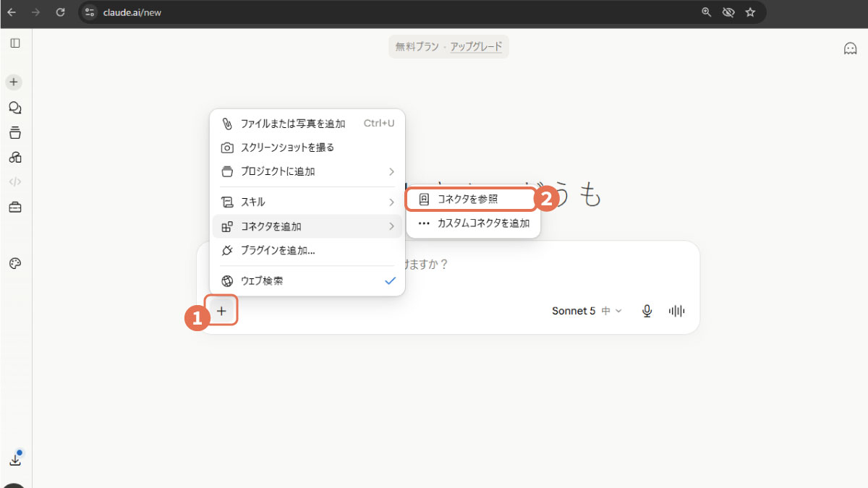Toggle the sidebar panel icon at top left
Screen dimensions: 868x488
point(14,43)
